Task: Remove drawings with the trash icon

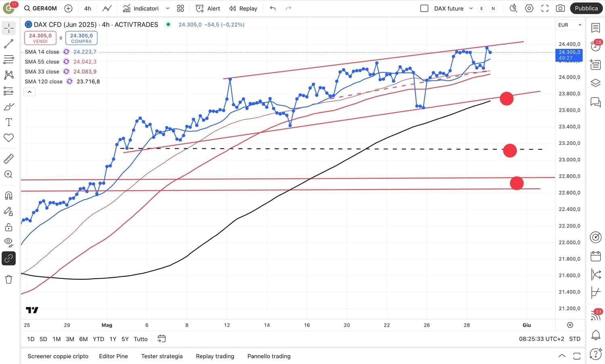Action: tap(9, 279)
